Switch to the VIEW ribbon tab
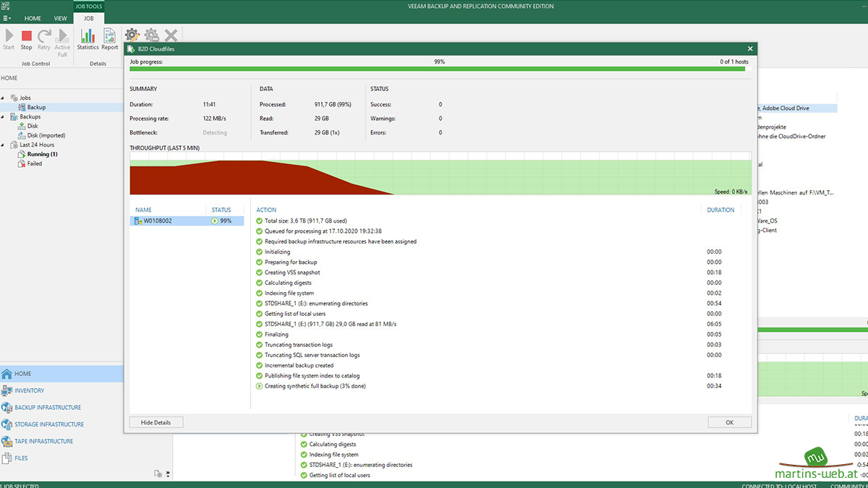Viewport: 868px width, 488px height. pyautogui.click(x=60, y=18)
